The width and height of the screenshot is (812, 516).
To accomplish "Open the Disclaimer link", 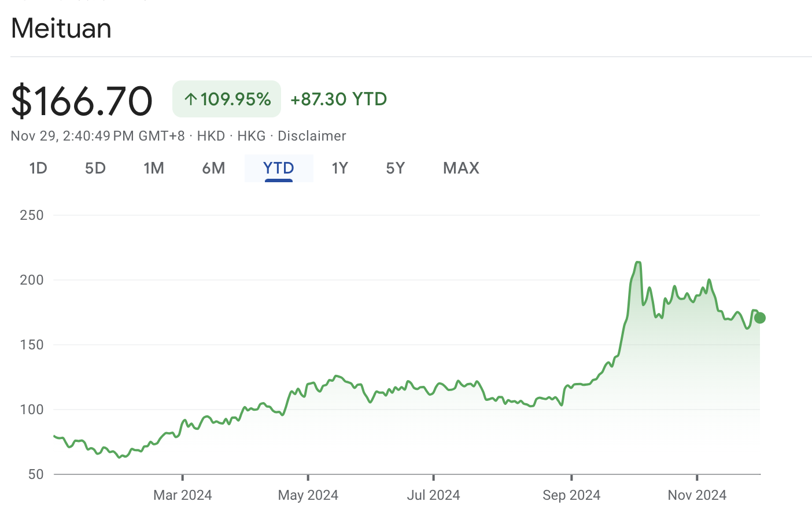I will pos(312,136).
